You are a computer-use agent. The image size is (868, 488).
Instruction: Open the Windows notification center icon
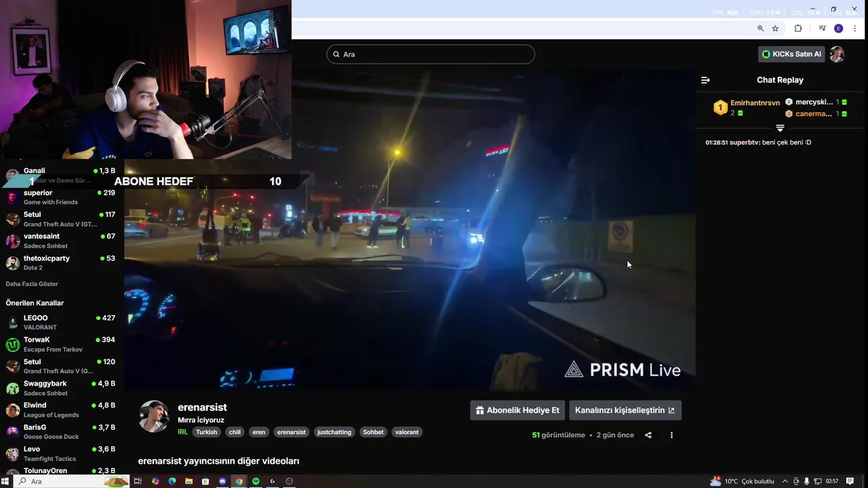click(x=850, y=481)
